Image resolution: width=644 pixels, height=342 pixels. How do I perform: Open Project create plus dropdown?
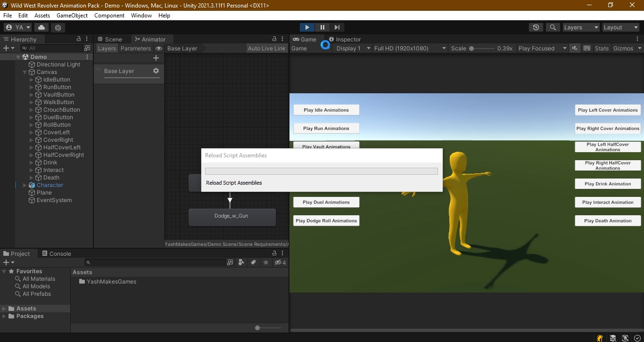click(x=8, y=262)
